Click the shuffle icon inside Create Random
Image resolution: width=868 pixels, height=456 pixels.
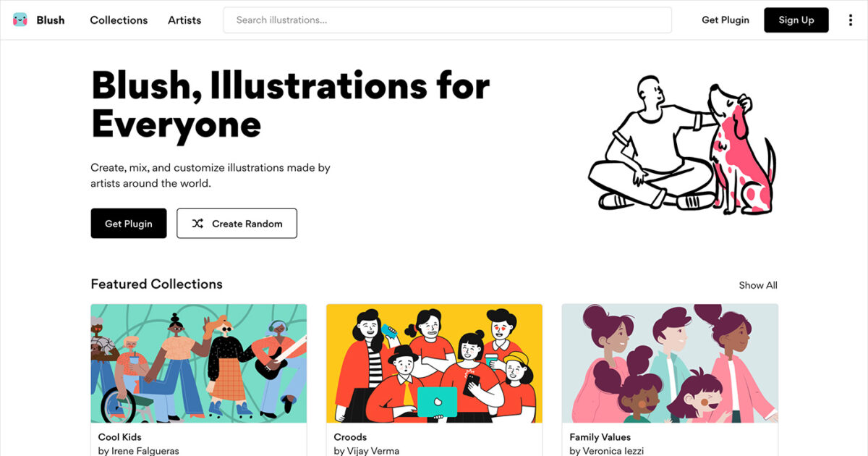coord(197,224)
